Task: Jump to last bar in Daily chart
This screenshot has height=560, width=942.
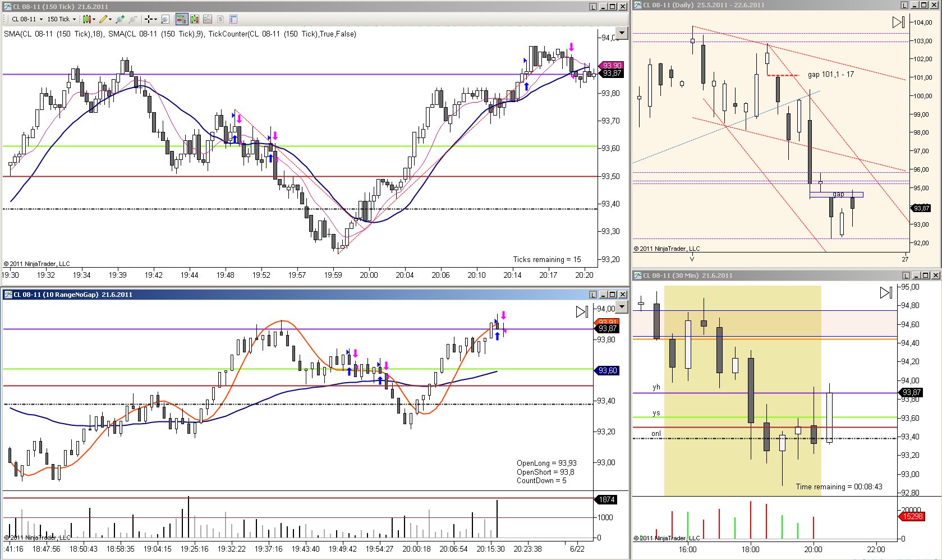Action: [898, 22]
